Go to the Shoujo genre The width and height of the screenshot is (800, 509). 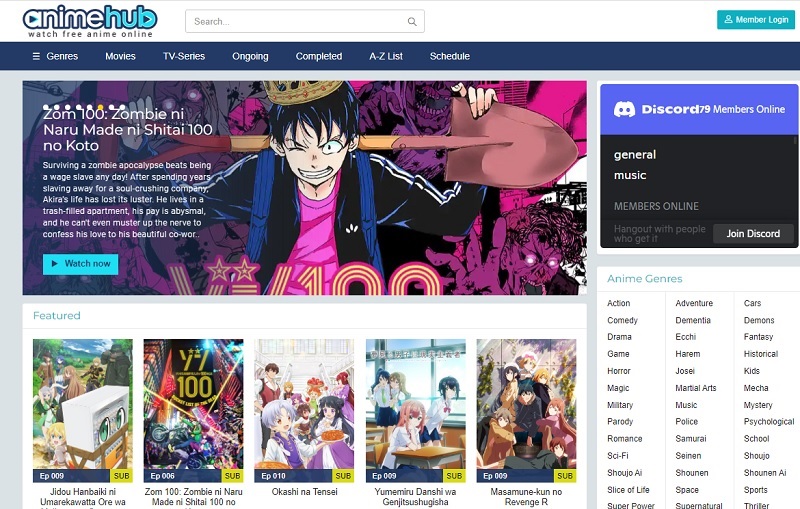pyautogui.click(x=756, y=455)
